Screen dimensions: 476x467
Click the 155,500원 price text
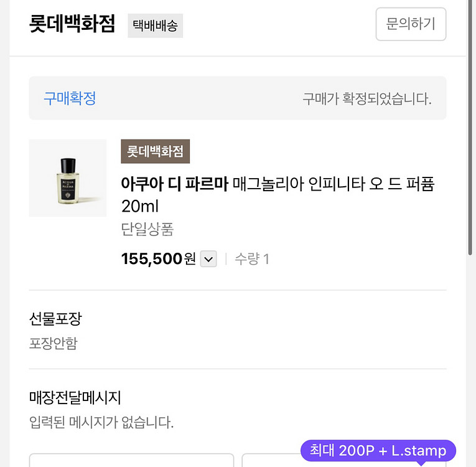pyautogui.click(x=159, y=259)
